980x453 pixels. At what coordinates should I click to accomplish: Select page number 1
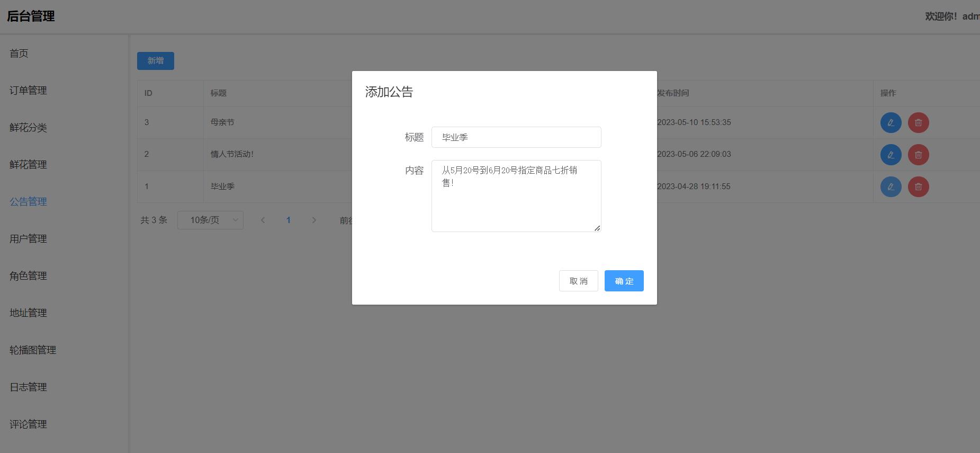click(289, 220)
